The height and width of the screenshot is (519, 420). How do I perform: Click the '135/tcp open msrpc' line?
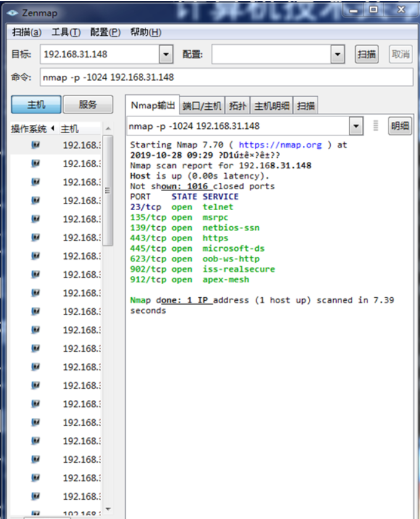click(x=179, y=218)
